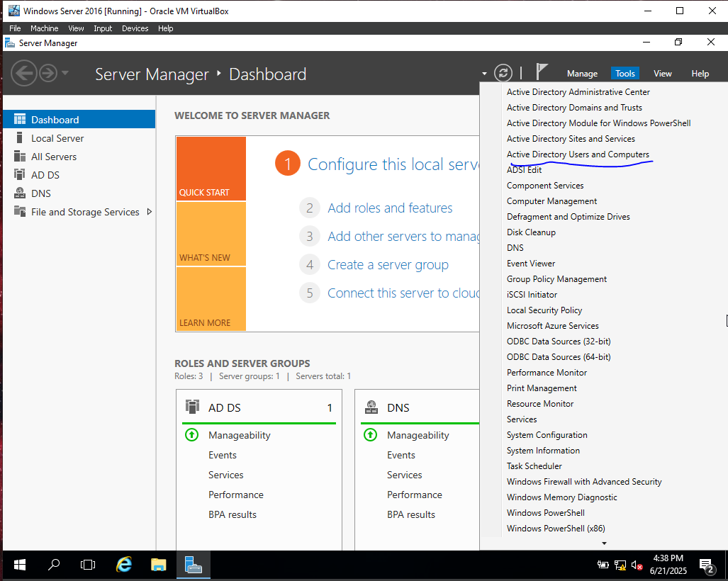
Task: Click the Forward navigation arrow
Action: (x=47, y=73)
